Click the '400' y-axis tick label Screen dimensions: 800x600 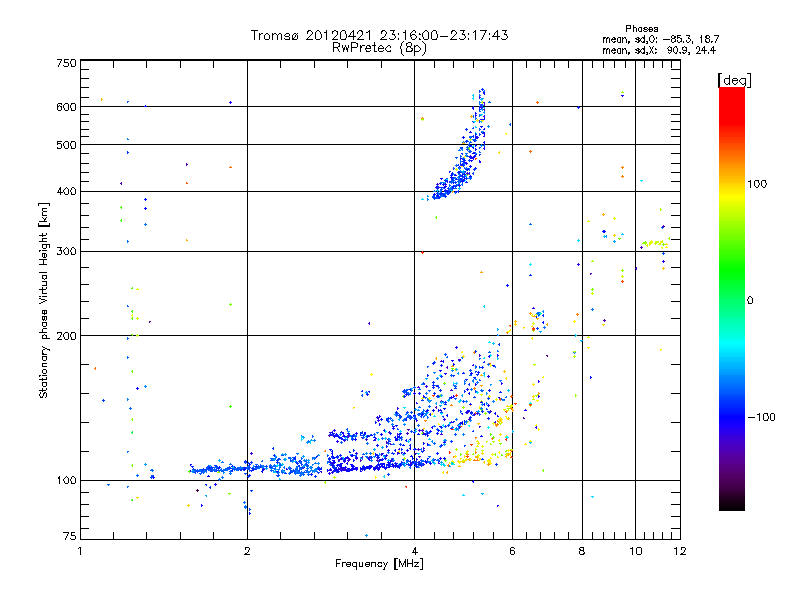[x=66, y=192]
